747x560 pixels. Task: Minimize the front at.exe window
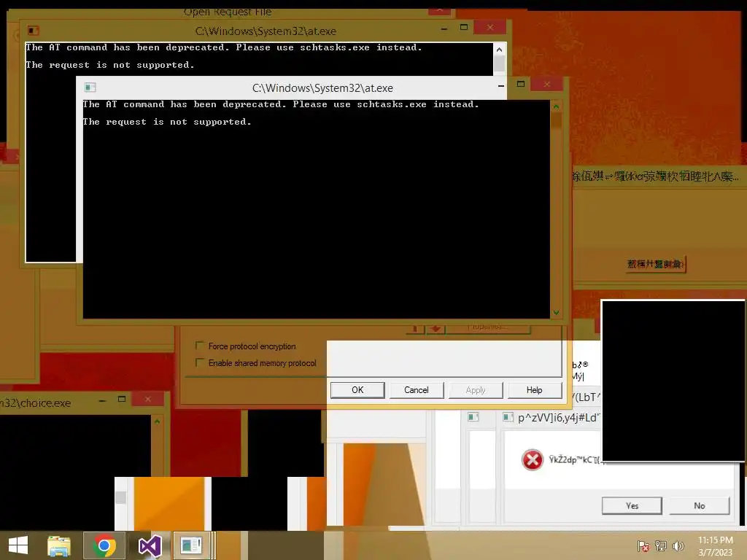click(x=500, y=86)
